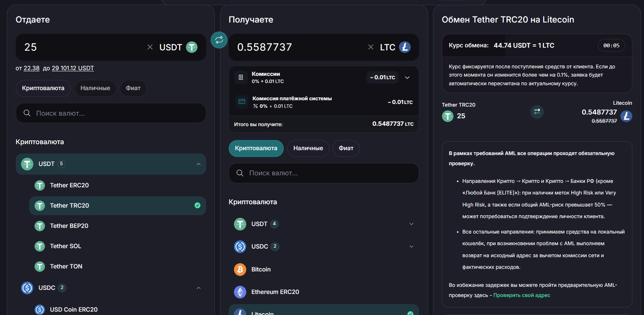Select the Криптовалюта tab in receive panel
This screenshot has height=315, width=644.
[256, 148]
